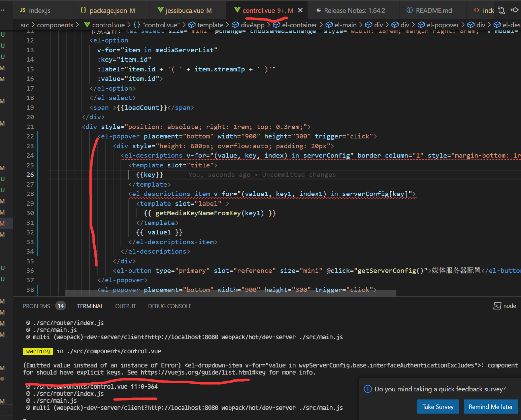This screenshot has height=420, width=521.
Task: Click the JS icon on the index.js tab
Action: 22,10
